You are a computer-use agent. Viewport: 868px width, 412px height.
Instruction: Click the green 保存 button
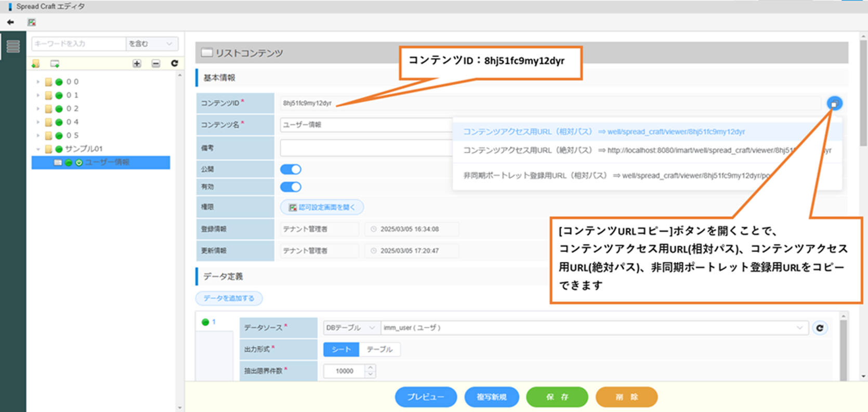[557, 397]
